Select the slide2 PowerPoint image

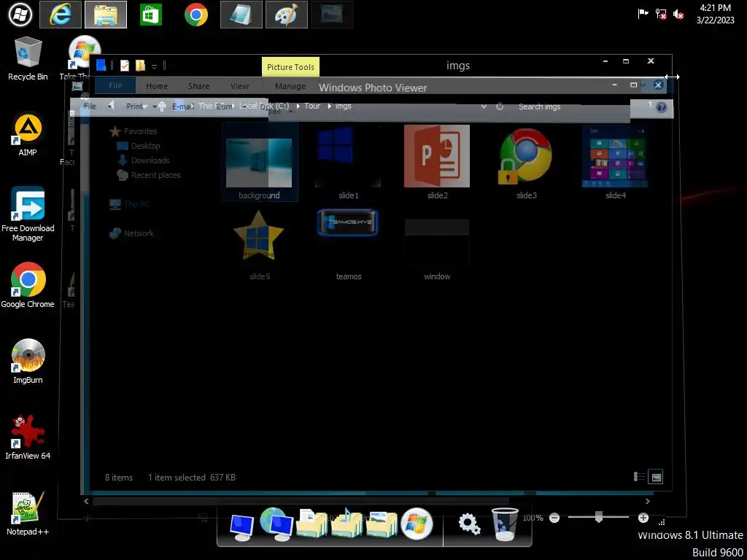[437, 162]
